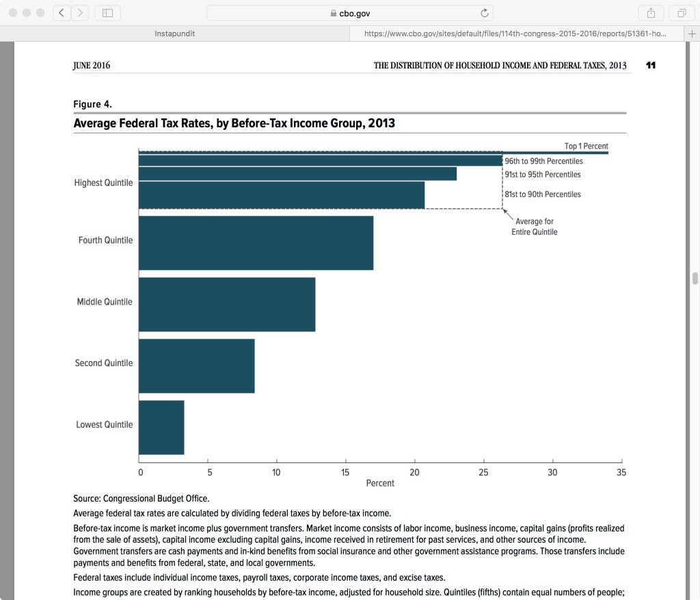Click the Share icon

pos(650,12)
